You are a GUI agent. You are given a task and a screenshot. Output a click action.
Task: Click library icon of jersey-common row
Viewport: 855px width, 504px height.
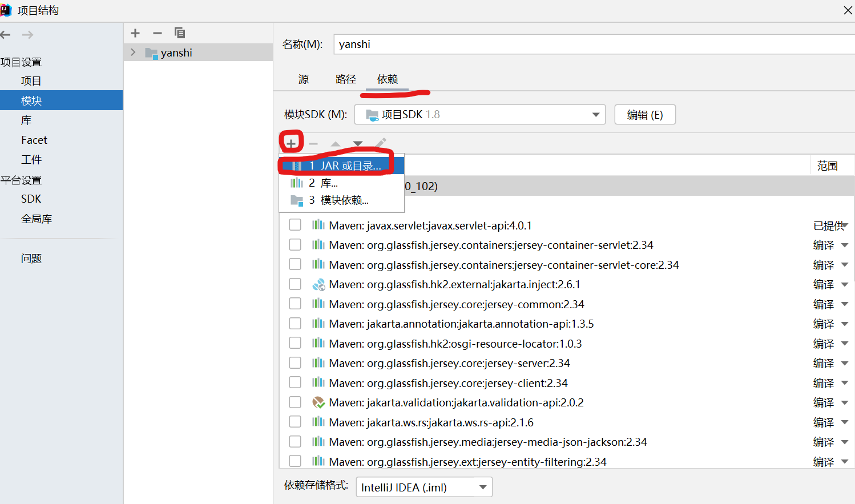pos(318,304)
